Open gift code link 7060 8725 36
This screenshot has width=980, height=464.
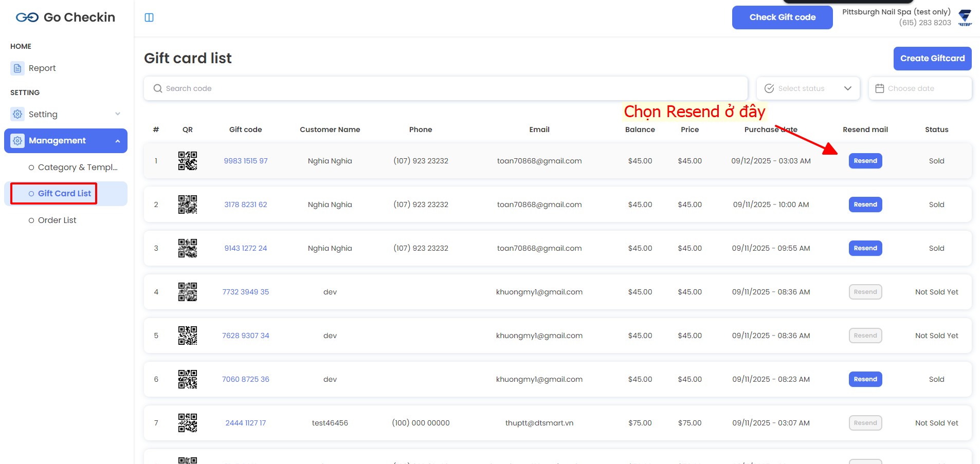245,379
